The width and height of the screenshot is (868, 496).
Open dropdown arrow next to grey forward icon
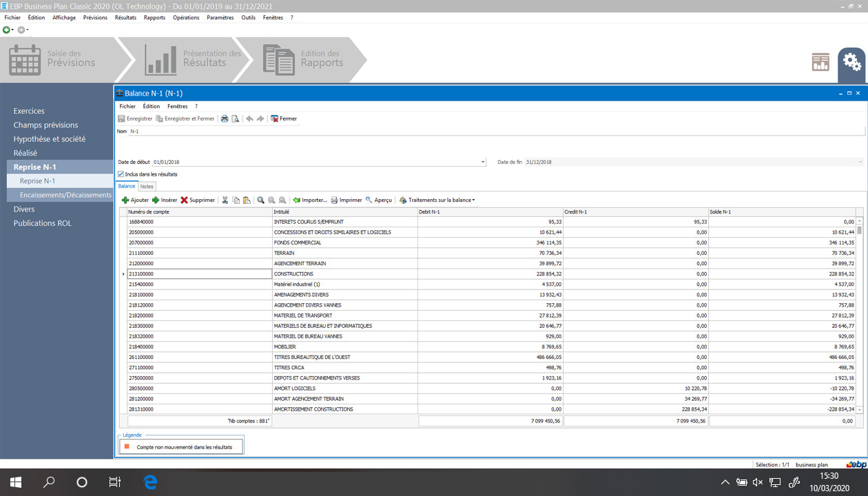[x=28, y=30]
